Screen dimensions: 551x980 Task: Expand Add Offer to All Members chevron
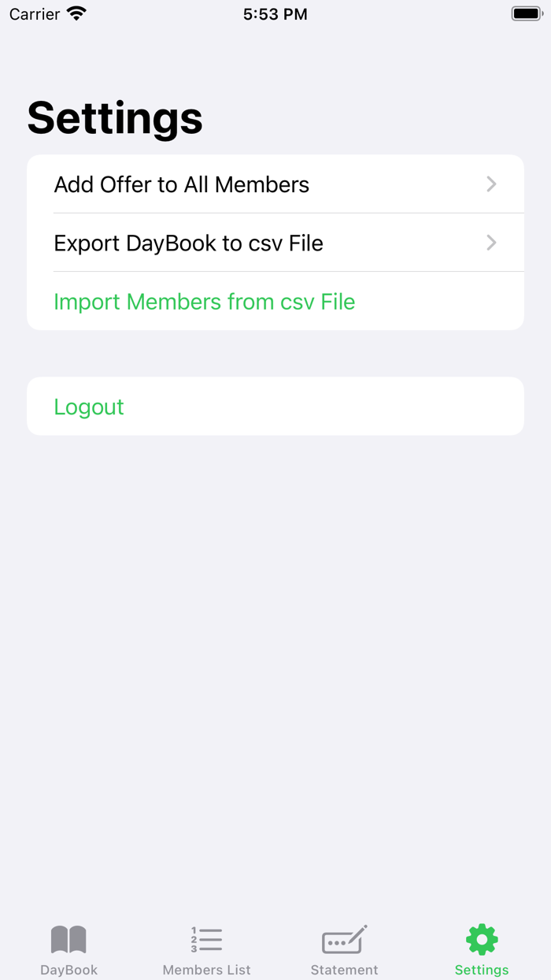(x=491, y=184)
